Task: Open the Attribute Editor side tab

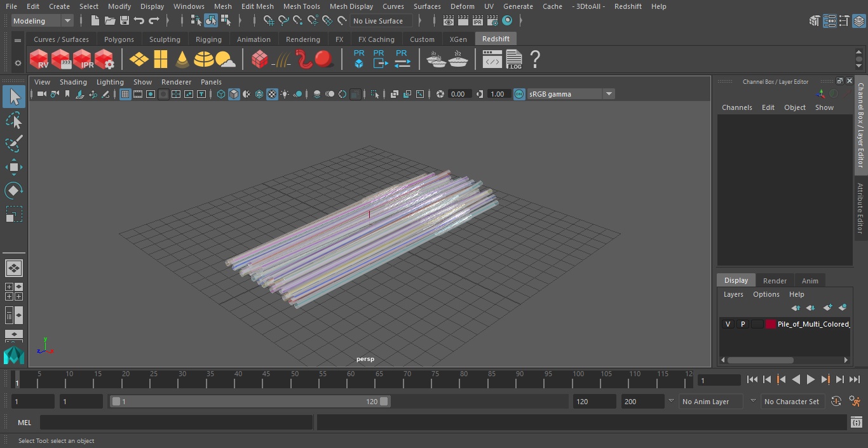Action: [861, 208]
